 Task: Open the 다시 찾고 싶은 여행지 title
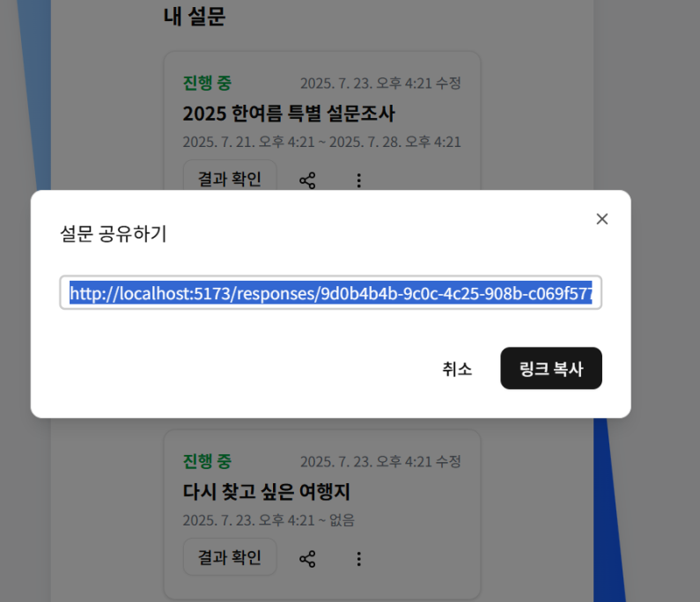pos(267,492)
